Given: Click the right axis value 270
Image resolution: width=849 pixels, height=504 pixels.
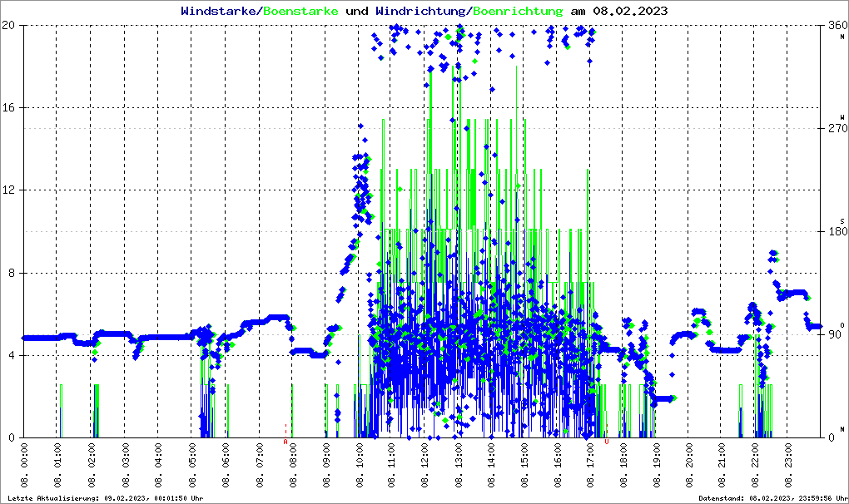Looking at the screenshot, I should (837, 128).
